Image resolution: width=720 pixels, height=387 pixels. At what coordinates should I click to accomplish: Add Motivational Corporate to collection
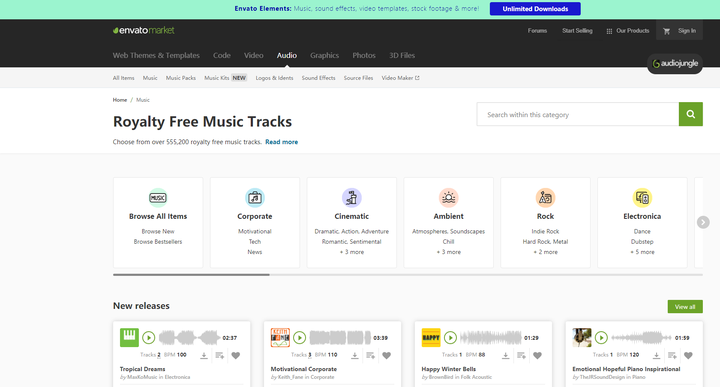click(371, 355)
